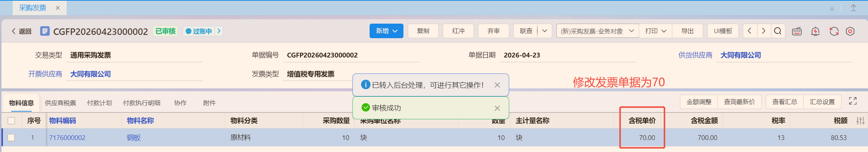Image resolution: width=868 pixels, height=152 pixels.
Task: Toggle the select-all header checkbox
Action: click(x=11, y=121)
